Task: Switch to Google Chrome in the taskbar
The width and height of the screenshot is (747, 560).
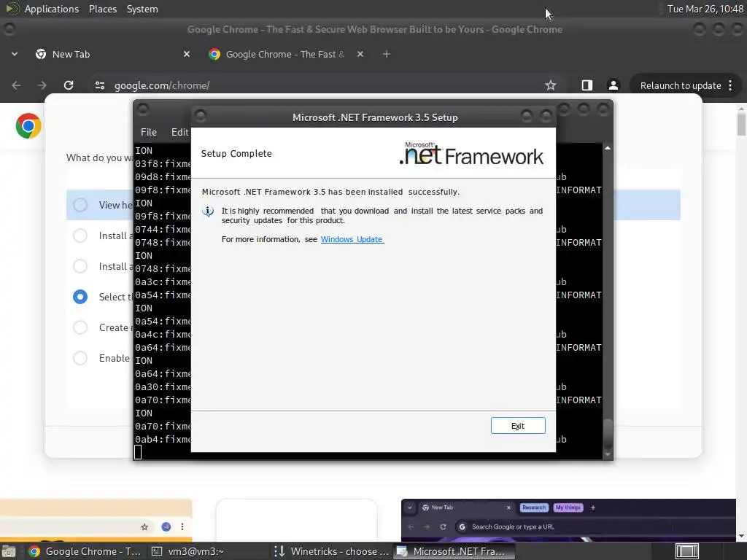Action: [x=85, y=551]
